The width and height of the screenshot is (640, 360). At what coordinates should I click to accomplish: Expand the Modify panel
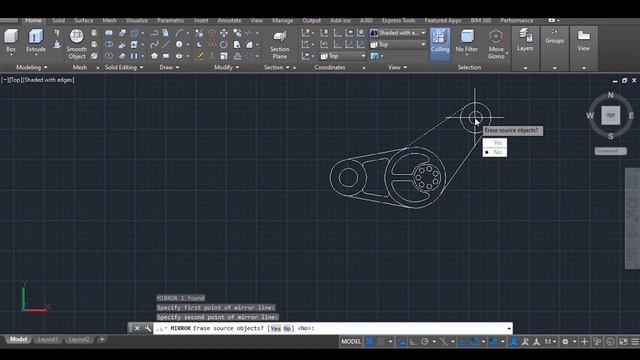pyautogui.click(x=227, y=67)
